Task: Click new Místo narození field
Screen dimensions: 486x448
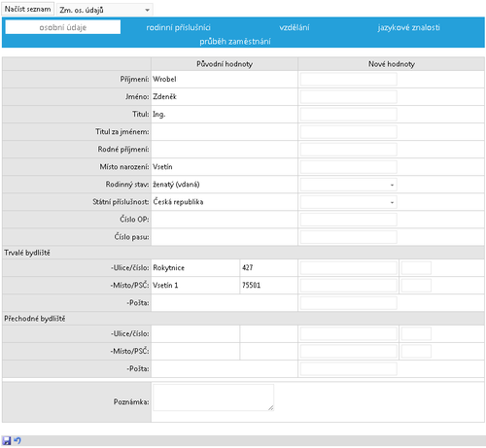Action: (x=348, y=167)
